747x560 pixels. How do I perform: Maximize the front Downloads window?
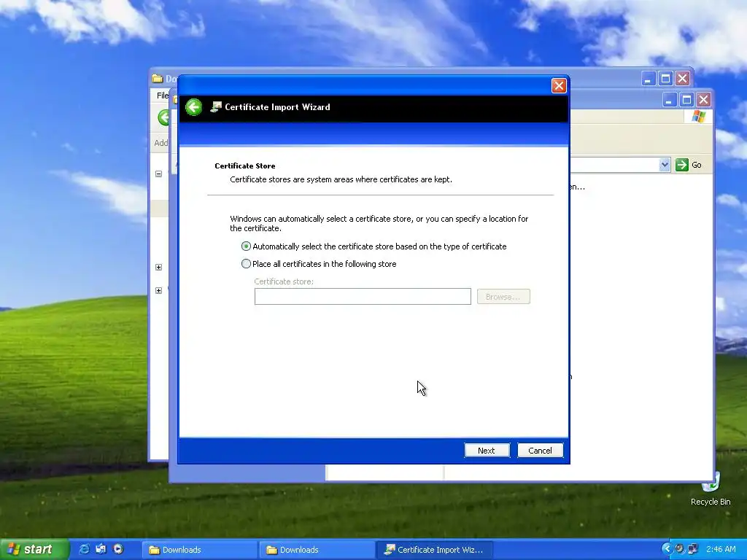click(x=686, y=99)
